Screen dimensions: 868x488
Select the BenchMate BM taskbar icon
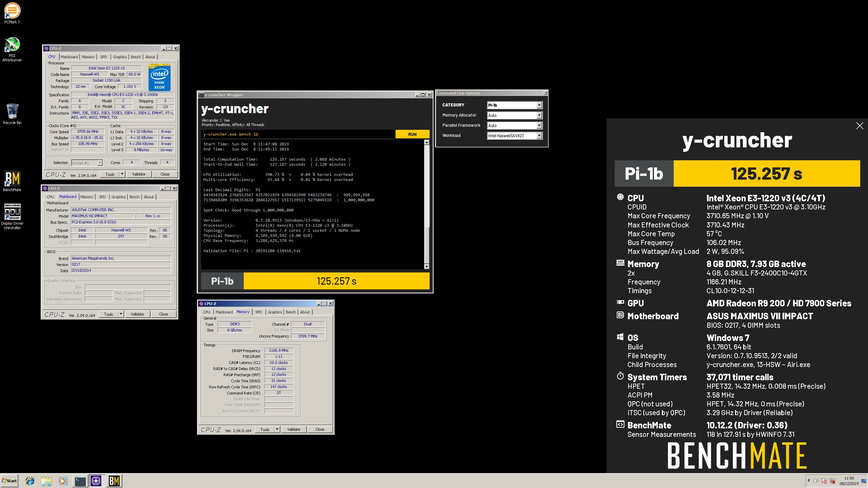click(x=114, y=481)
